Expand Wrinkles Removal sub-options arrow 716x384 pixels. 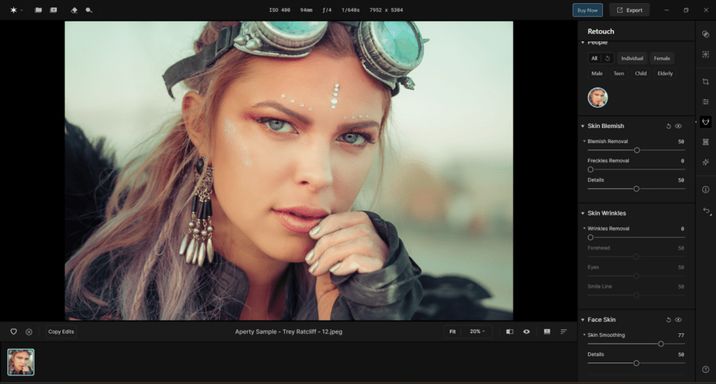point(584,228)
